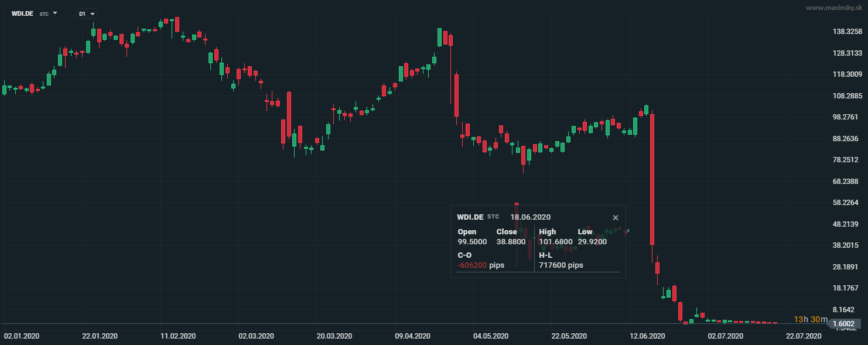Image resolution: width=868 pixels, height=345 pixels.
Task: Click the 22.07.2020 date axis label
Action: point(804,336)
